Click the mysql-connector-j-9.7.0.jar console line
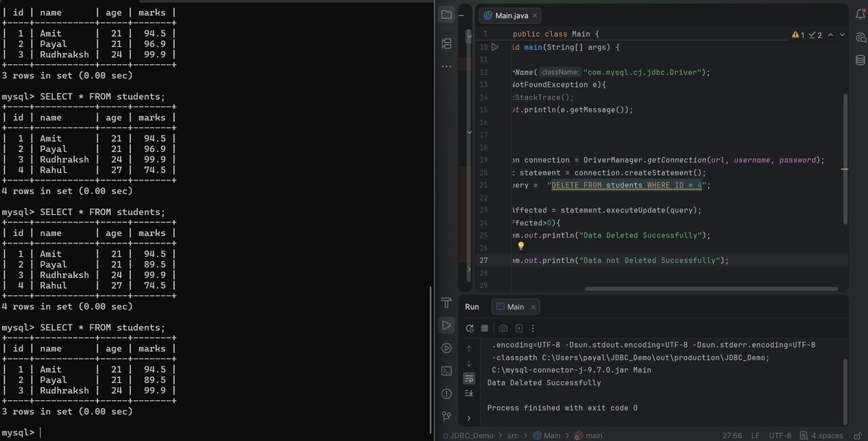 click(571, 370)
